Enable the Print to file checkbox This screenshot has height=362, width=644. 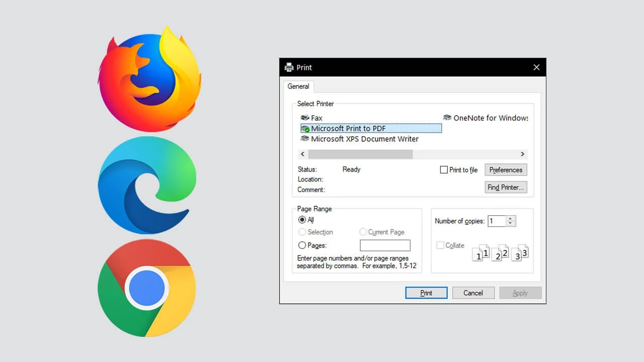coord(444,170)
